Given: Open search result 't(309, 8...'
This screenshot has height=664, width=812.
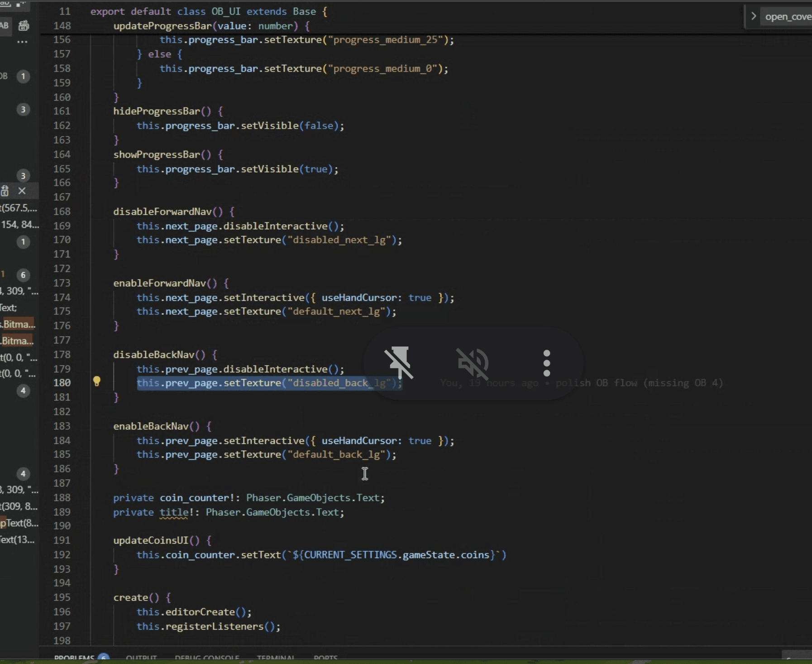Looking at the screenshot, I should pyautogui.click(x=19, y=506).
